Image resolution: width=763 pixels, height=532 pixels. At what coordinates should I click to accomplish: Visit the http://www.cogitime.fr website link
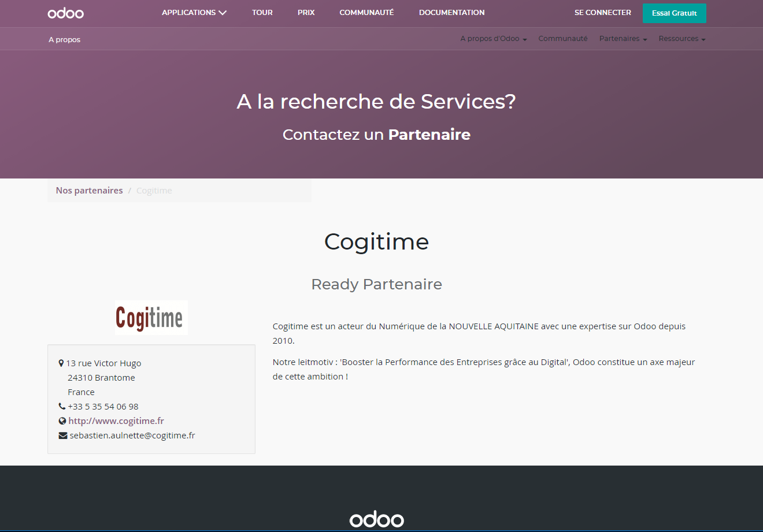click(116, 421)
